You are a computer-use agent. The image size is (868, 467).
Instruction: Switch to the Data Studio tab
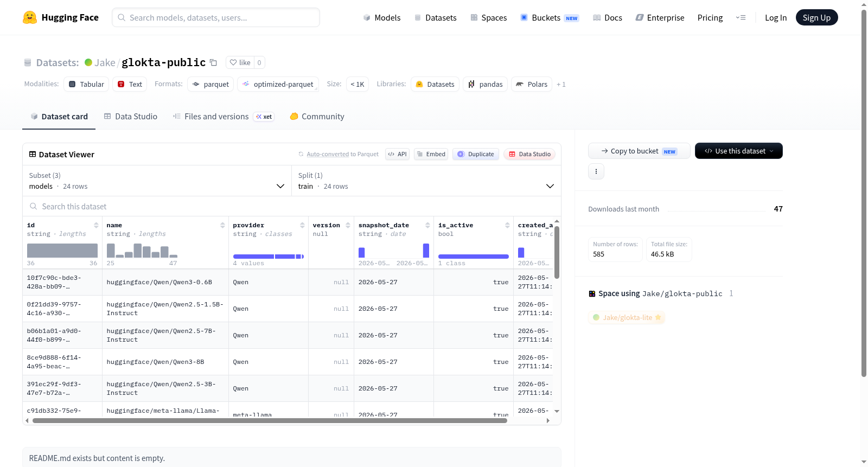coord(131,117)
